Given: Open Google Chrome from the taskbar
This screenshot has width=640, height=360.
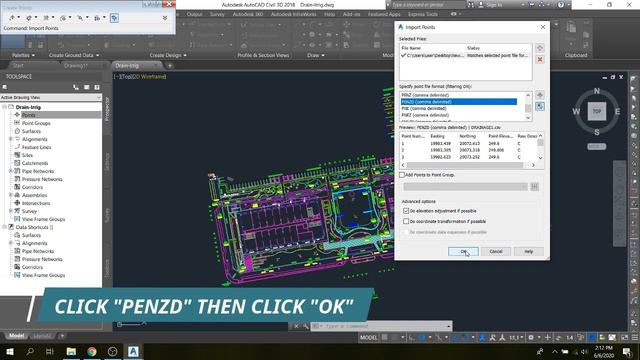Looking at the screenshot, I should coord(92,351).
